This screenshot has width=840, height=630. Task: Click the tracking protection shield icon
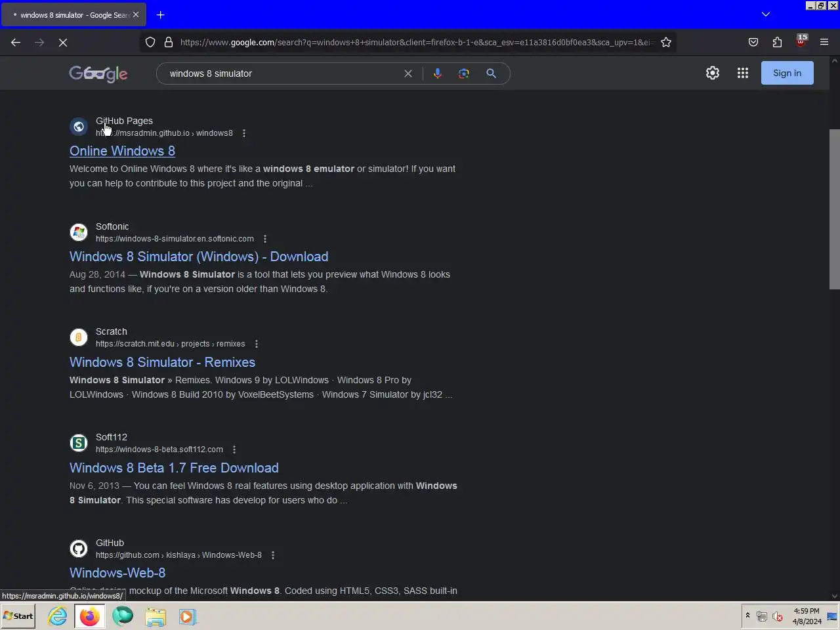click(150, 42)
